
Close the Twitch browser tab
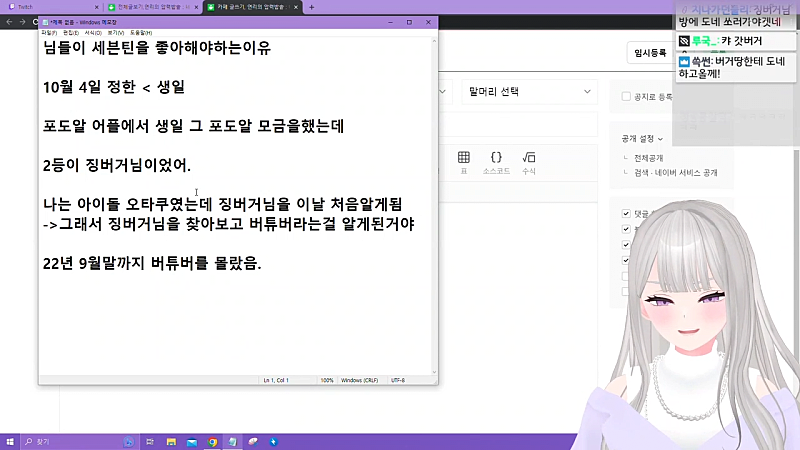tap(96, 7)
